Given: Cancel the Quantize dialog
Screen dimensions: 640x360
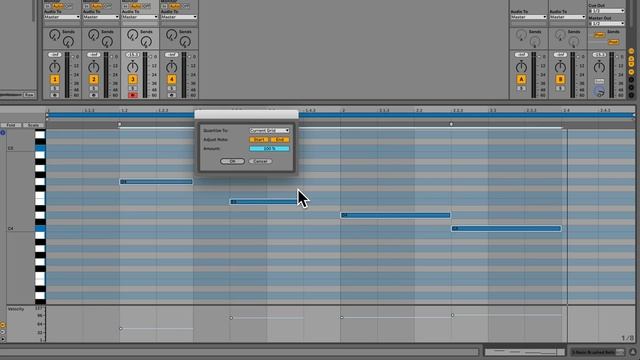Looking at the screenshot, I should pyautogui.click(x=260, y=161).
